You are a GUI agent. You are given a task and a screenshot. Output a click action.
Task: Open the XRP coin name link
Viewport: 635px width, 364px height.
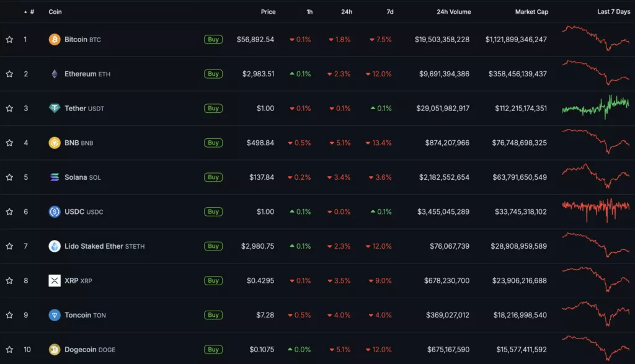tap(78, 280)
